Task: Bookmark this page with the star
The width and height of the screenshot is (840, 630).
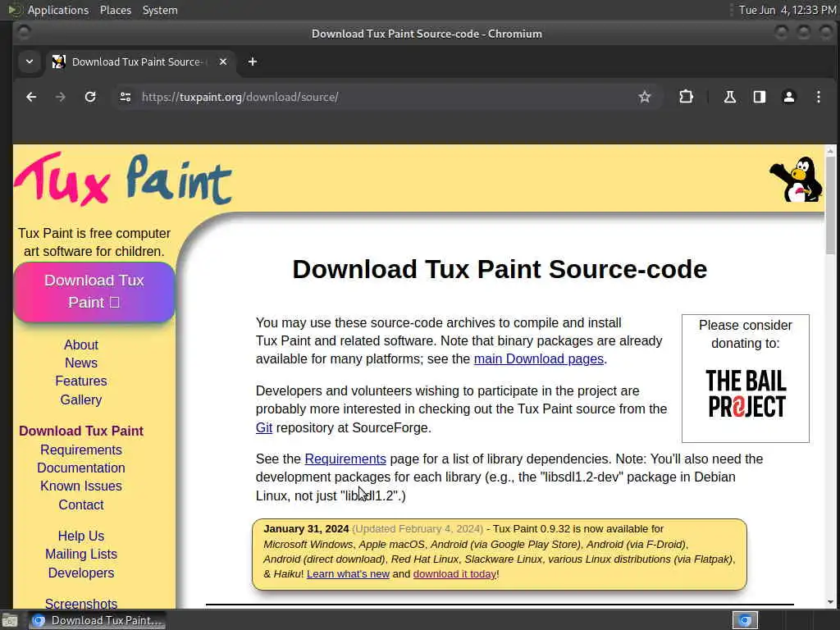Action: tap(645, 97)
